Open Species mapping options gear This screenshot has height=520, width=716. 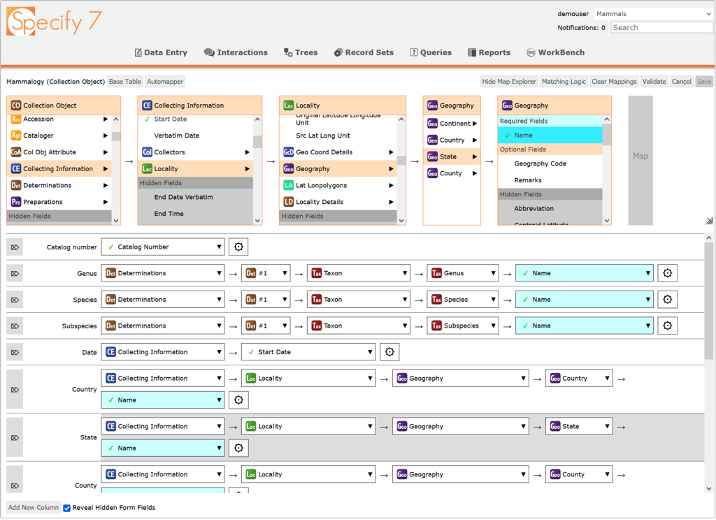coord(667,299)
